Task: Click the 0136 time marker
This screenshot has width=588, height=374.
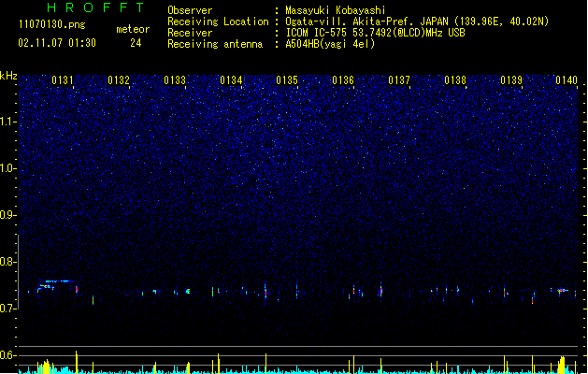Action: pyautogui.click(x=343, y=80)
